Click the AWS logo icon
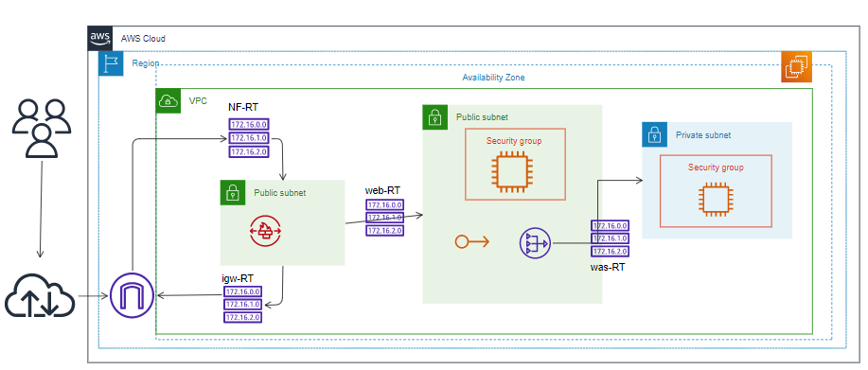 pyautogui.click(x=100, y=38)
